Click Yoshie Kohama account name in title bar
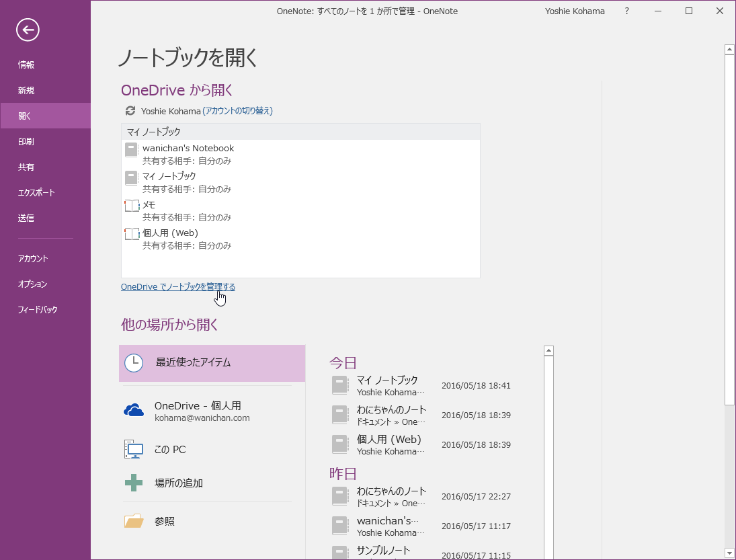736x560 pixels. pyautogui.click(x=575, y=11)
